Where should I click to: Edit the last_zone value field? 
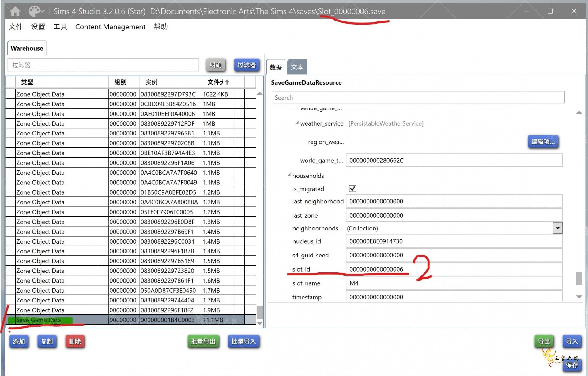pos(454,215)
